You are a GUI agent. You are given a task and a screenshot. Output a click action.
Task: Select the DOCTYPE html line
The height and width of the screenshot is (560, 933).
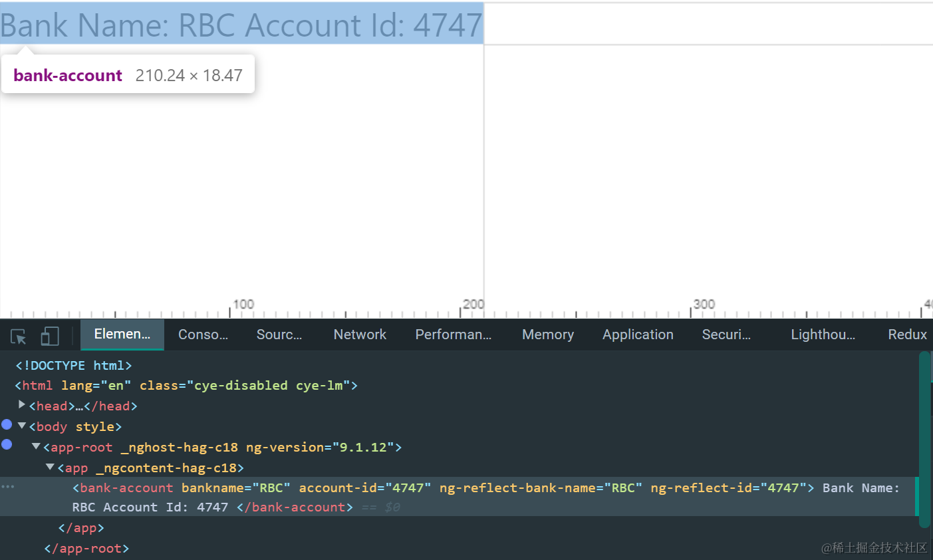[x=74, y=365]
